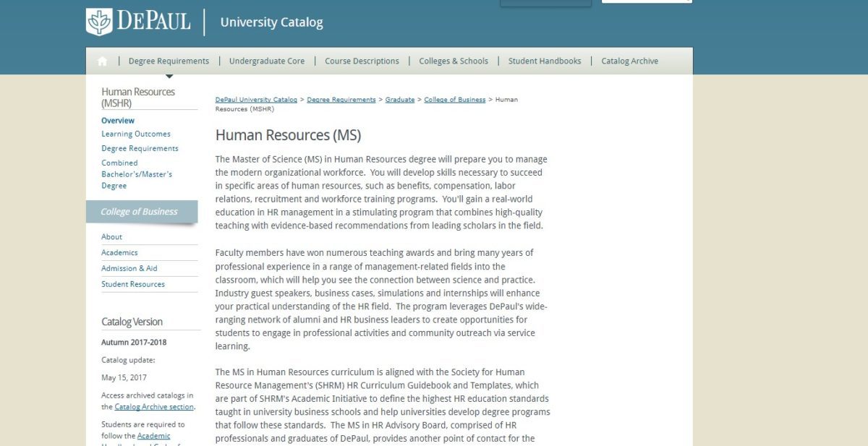Open Student Resources sidebar link
Image resolution: width=868 pixels, height=446 pixels.
(133, 285)
